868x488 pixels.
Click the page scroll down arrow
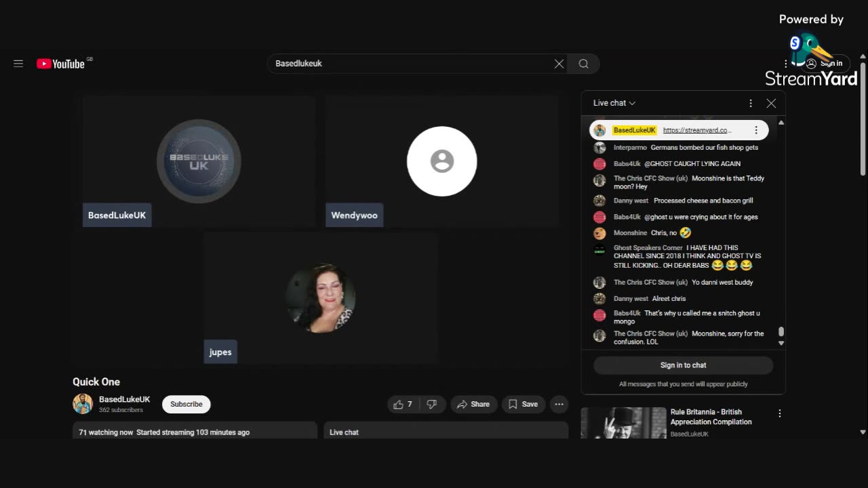coord(863,432)
